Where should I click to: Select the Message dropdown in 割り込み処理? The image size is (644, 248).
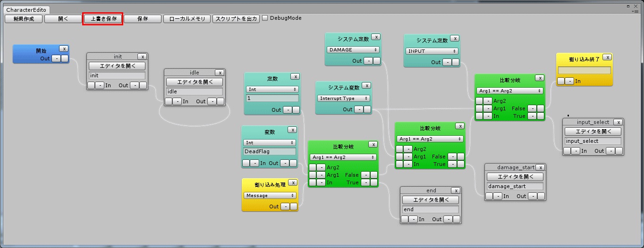click(x=270, y=195)
